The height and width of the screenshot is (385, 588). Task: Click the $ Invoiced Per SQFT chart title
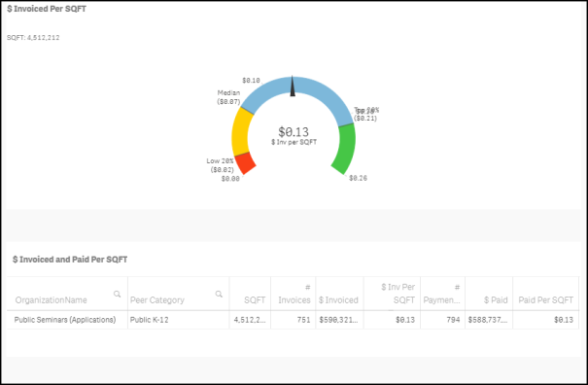(x=47, y=9)
